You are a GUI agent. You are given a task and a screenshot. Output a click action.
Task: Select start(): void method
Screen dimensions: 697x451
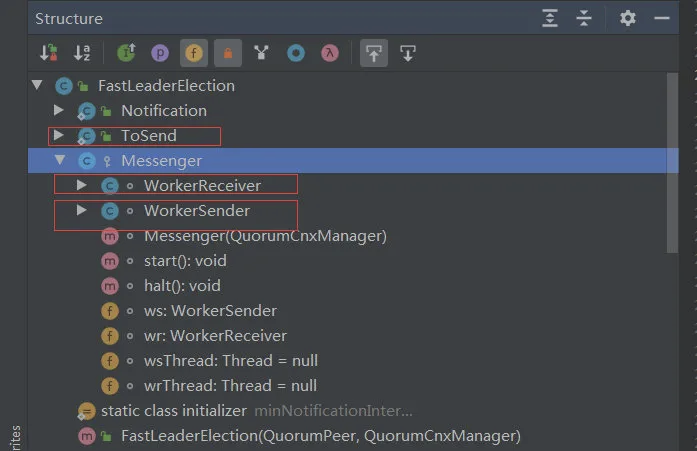coord(185,261)
